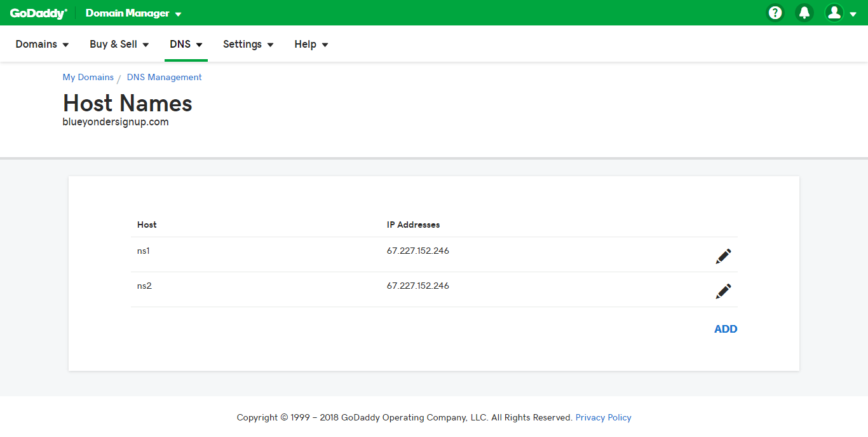Open the Settings menu
The image size is (868, 437).
click(248, 45)
